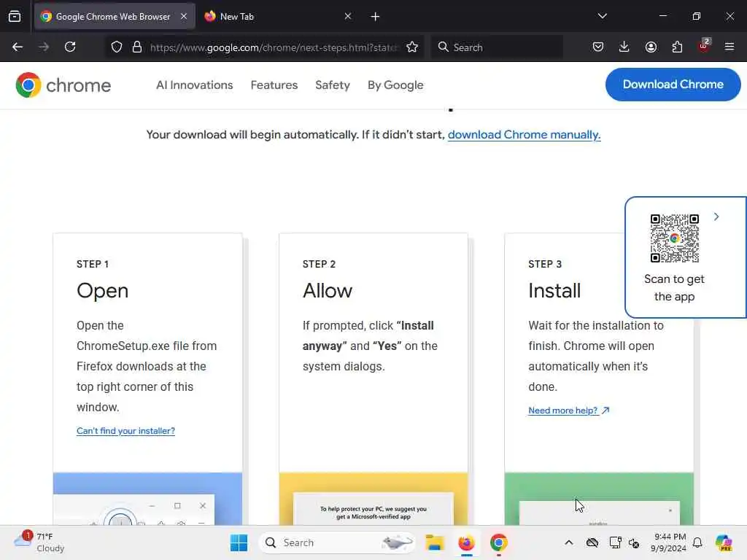Open Firefox View icon at tab bar start

(x=15, y=16)
